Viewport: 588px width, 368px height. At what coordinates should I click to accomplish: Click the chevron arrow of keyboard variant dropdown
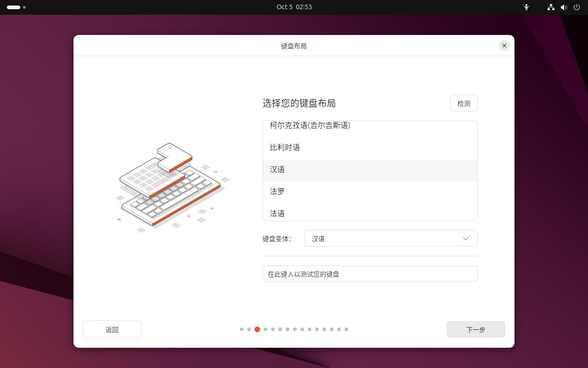tap(466, 238)
